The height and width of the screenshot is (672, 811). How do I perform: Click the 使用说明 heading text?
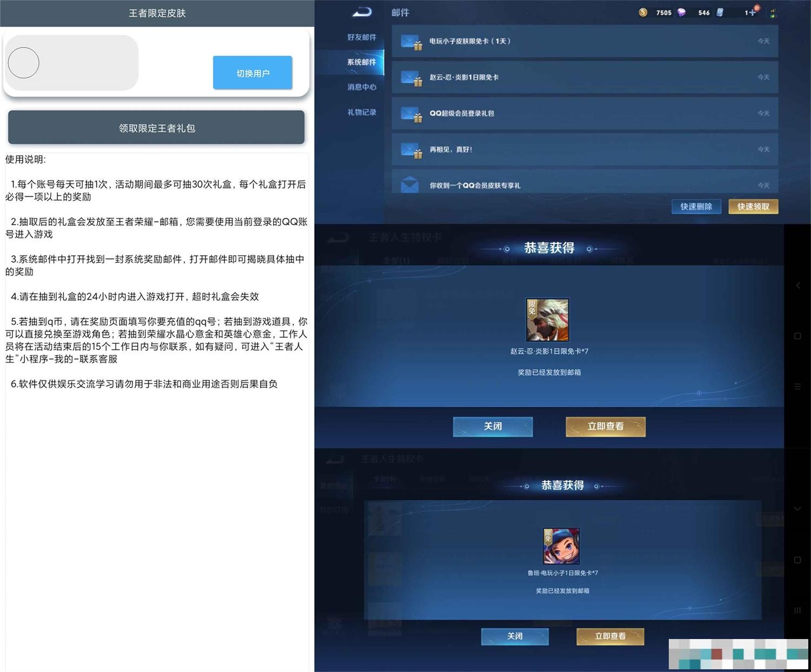click(25, 159)
